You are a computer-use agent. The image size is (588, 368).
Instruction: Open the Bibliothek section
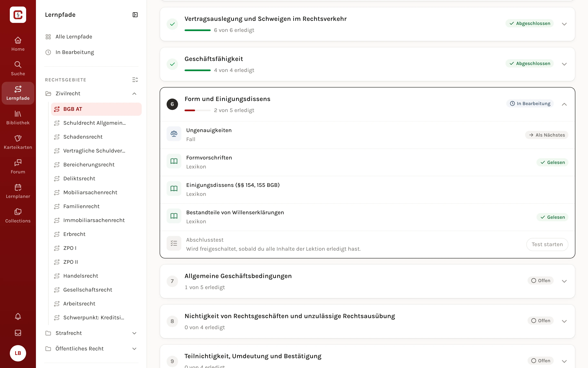pyautogui.click(x=18, y=118)
